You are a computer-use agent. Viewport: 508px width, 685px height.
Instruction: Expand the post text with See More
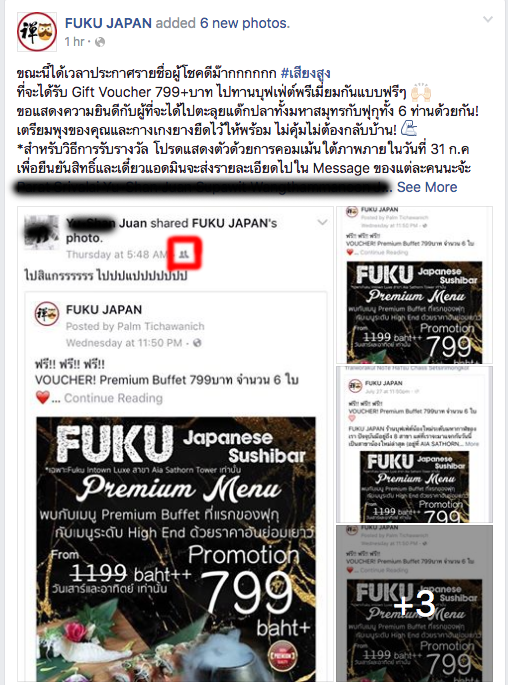tap(427, 187)
